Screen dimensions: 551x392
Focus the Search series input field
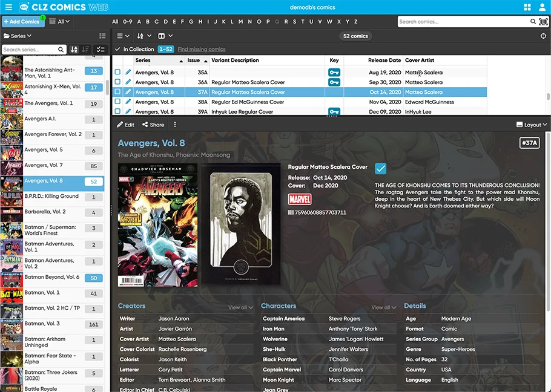click(x=30, y=50)
